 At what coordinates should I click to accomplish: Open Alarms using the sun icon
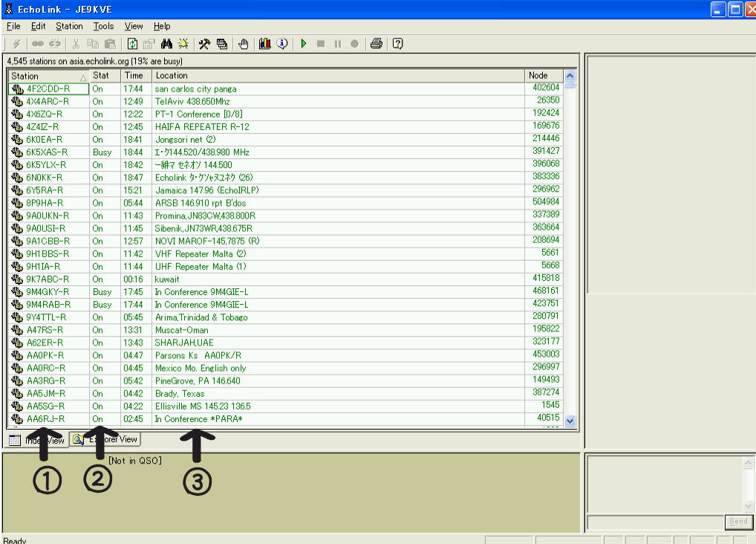tap(183, 44)
